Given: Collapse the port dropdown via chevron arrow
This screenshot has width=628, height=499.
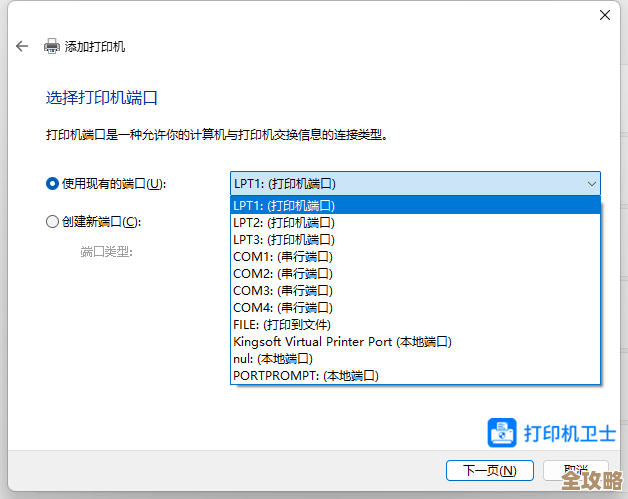Looking at the screenshot, I should coord(590,184).
